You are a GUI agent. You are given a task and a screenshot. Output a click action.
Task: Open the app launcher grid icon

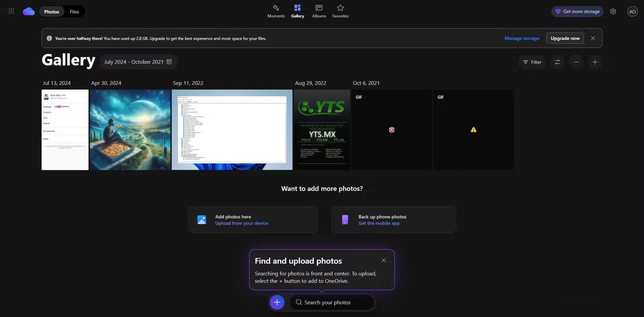11,11
